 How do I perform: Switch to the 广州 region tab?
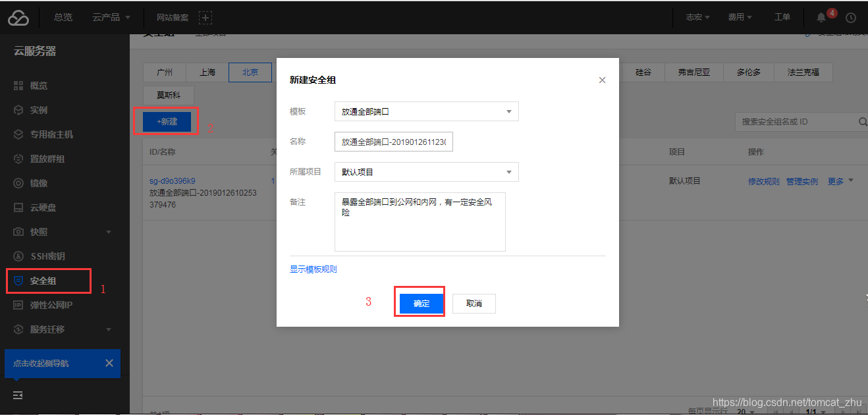(x=165, y=72)
